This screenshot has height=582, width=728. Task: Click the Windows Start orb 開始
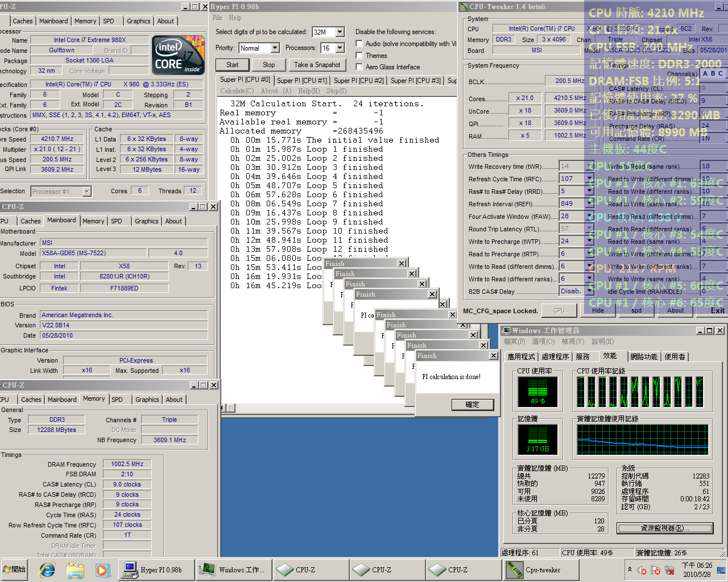point(14,569)
